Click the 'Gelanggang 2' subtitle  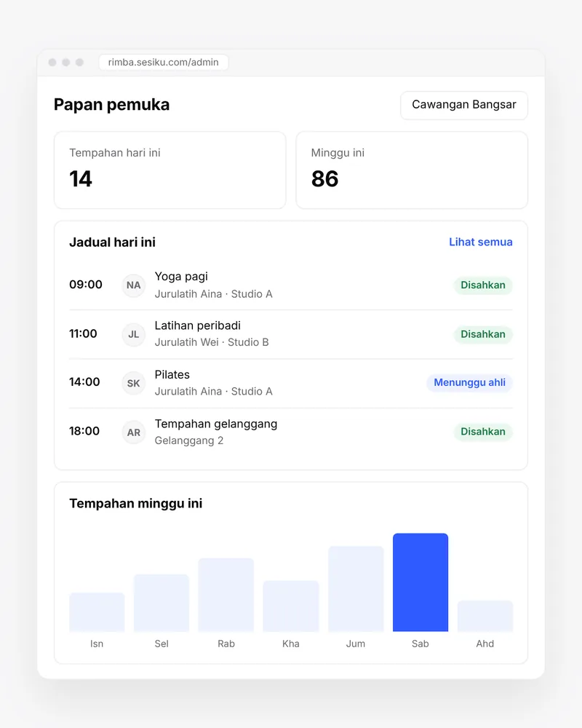189,440
